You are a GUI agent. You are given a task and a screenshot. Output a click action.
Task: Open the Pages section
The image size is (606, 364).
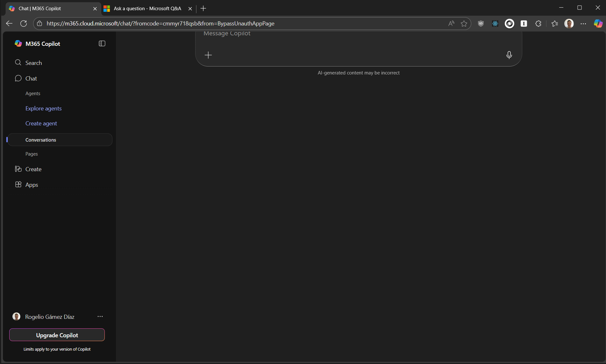32,154
